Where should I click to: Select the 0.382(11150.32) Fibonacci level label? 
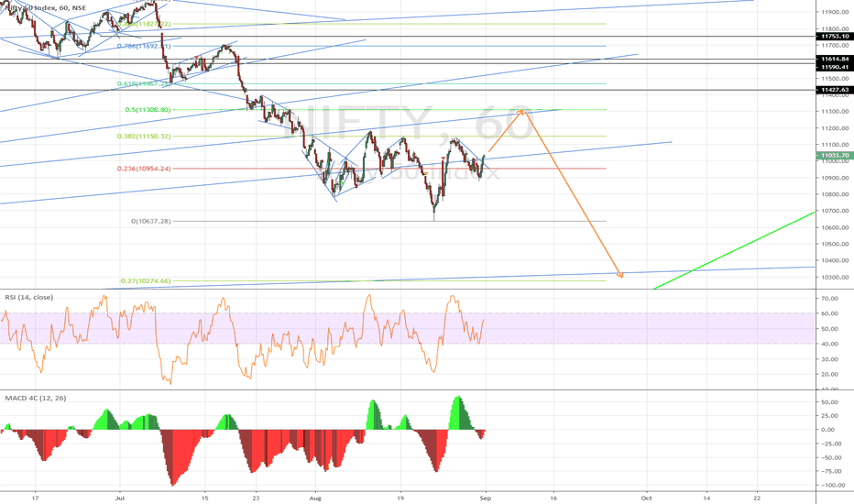[x=144, y=137]
